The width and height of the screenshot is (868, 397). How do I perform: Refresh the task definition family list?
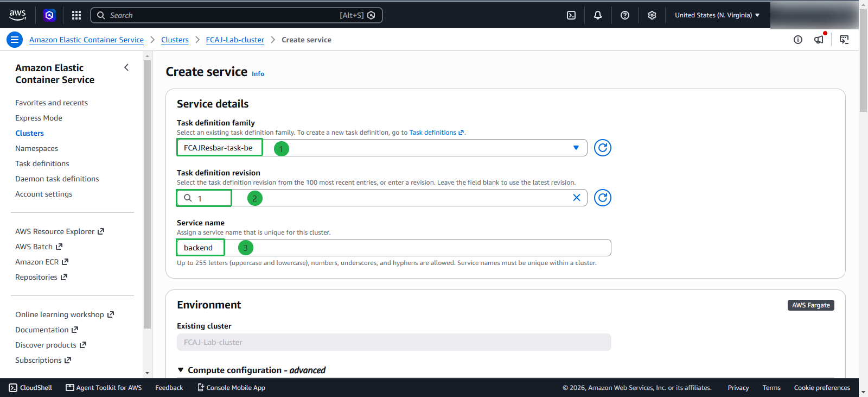click(x=603, y=148)
